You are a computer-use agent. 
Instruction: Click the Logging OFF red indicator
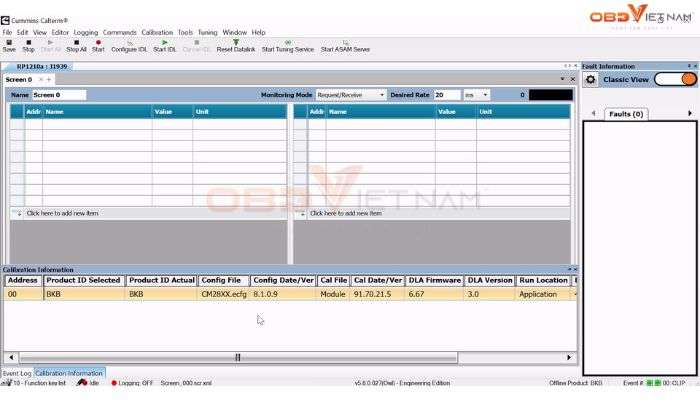click(114, 383)
